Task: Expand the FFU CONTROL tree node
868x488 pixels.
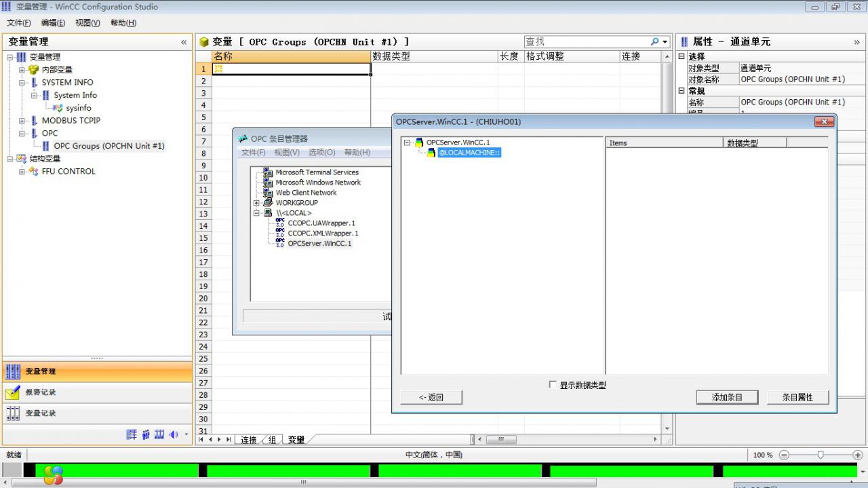Action: tap(22, 171)
